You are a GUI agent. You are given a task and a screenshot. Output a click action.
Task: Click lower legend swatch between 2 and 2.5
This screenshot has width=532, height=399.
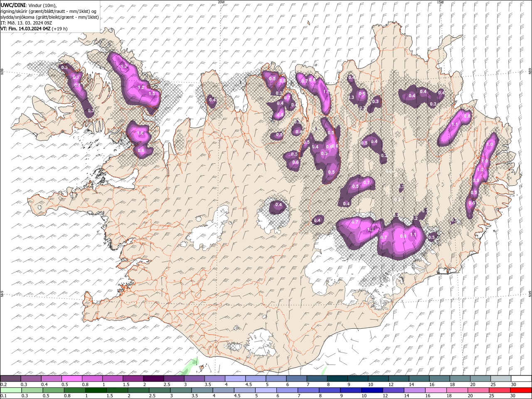coord(138,390)
